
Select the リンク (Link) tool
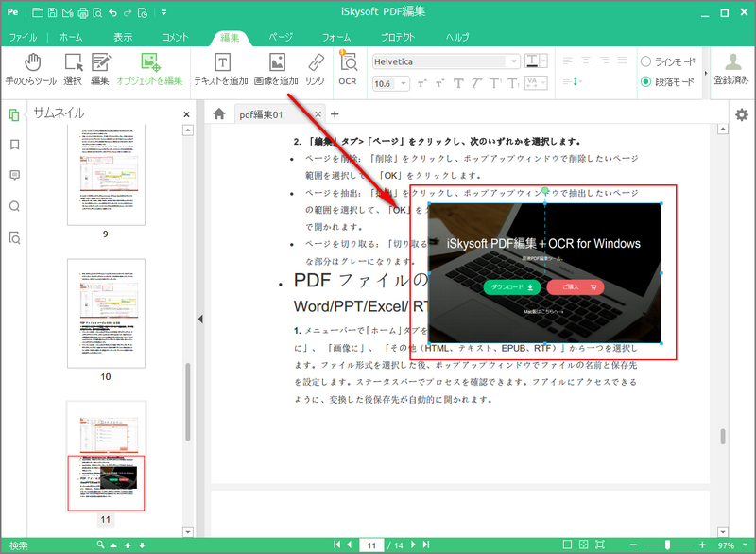pos(317,71)
